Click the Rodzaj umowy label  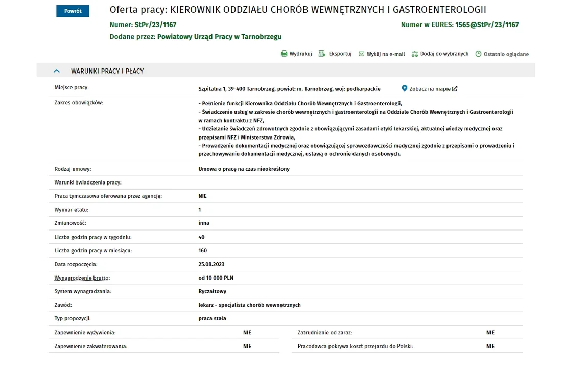coord(73,169)
